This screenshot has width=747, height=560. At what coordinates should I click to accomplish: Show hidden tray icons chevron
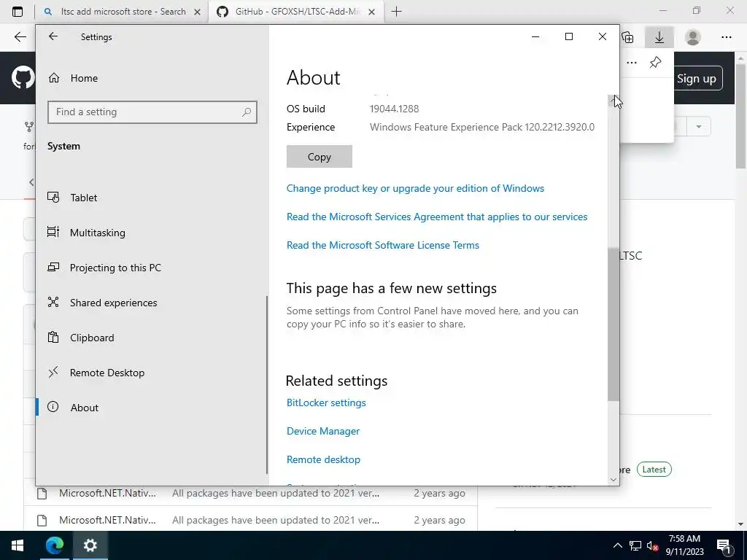[617, 545]
